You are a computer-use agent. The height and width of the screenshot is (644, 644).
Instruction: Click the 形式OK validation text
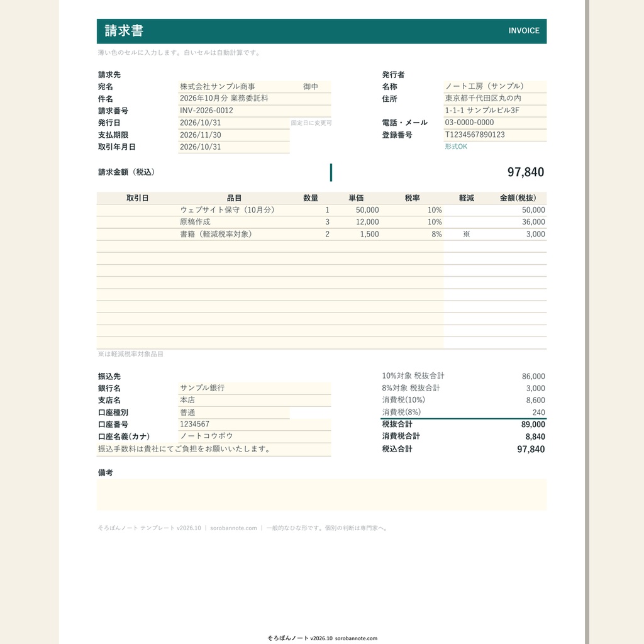tap(456, 147)
